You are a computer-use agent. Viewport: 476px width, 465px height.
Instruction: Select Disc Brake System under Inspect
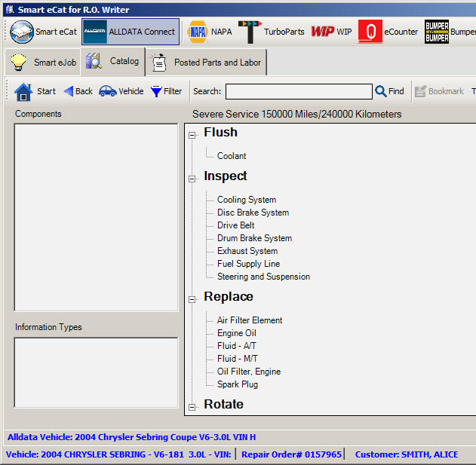[253, 213]
